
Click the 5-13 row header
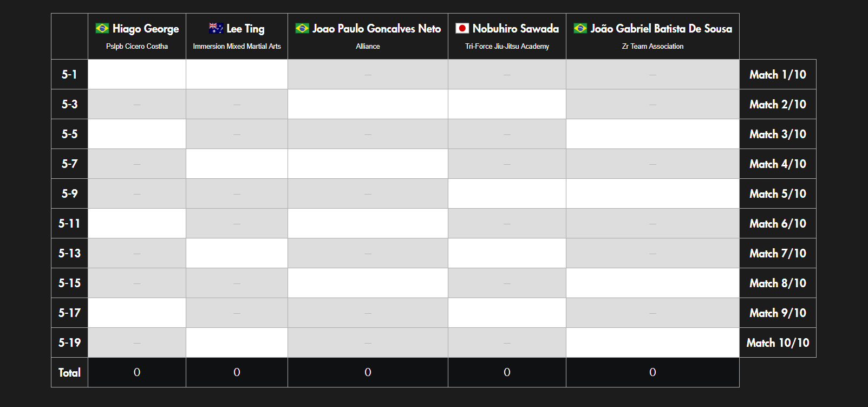(x=69, y=253)
